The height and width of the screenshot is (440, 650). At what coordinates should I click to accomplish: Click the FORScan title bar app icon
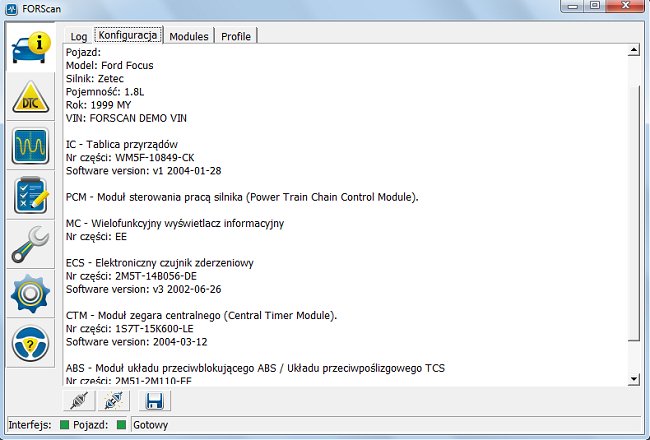coord(12,9)
